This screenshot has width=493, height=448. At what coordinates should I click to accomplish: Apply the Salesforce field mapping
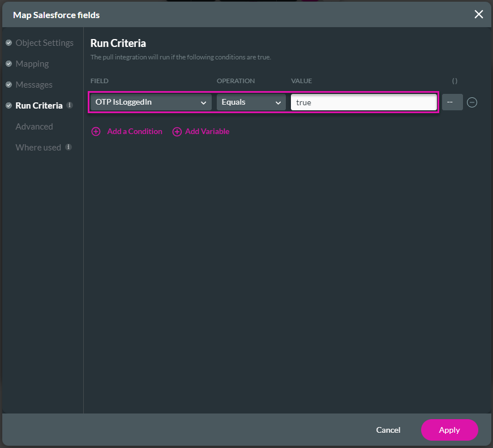449,430
